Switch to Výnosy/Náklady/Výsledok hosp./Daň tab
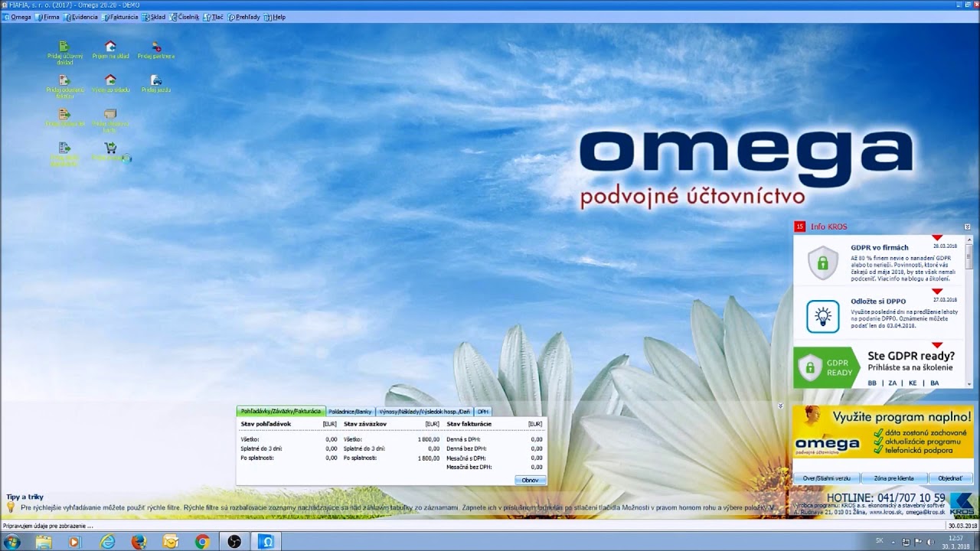This screenshot has width=980, height=551. click(x=425, y=412)
